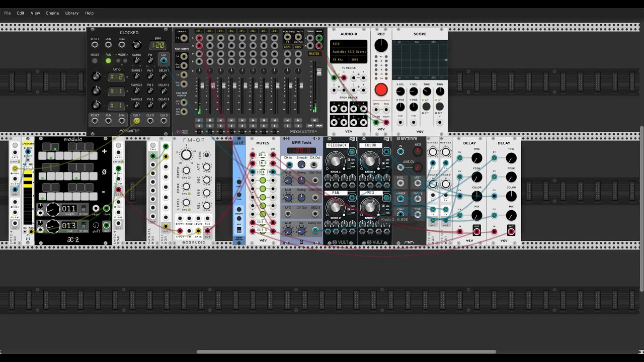Viewport: 644px width, 362px height.
Task: Click the LOCK button on Glue module
Action: click(x=239, y=195)
